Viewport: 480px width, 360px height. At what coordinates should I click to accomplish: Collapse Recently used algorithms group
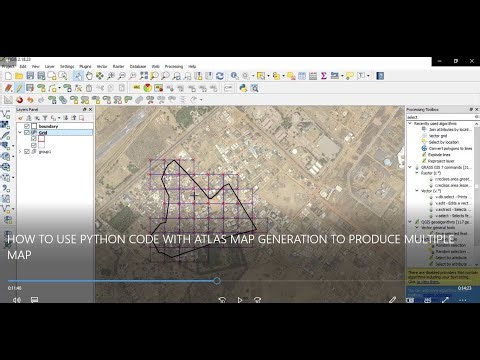tap(410, 123)
